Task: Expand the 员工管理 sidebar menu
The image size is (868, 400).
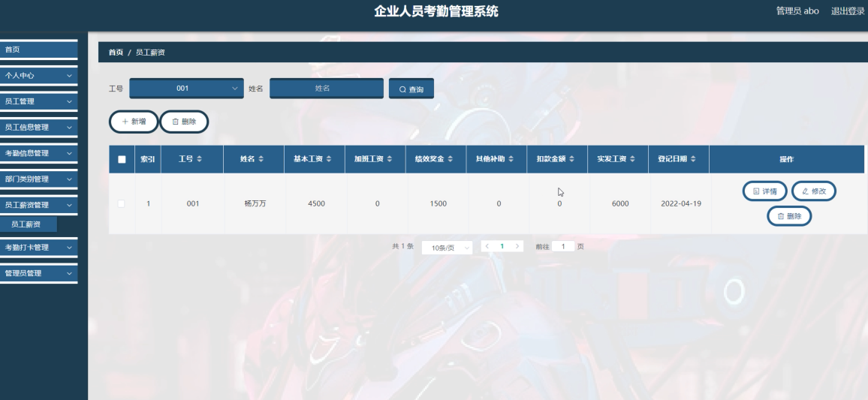Action: [x=38, y=101]
